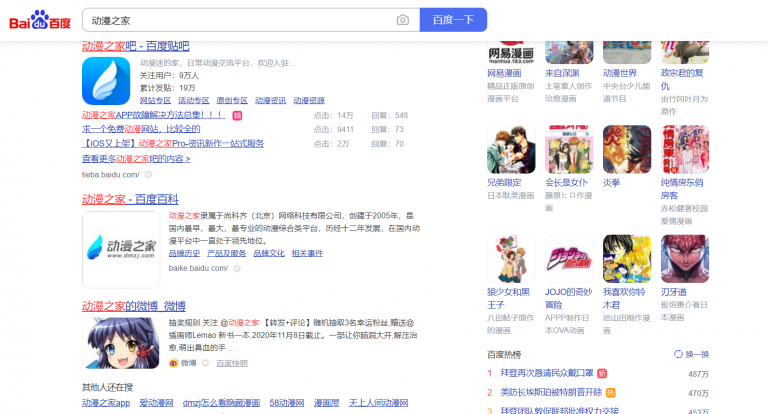Open 动漫资源 sublink

tap(309, 100)
